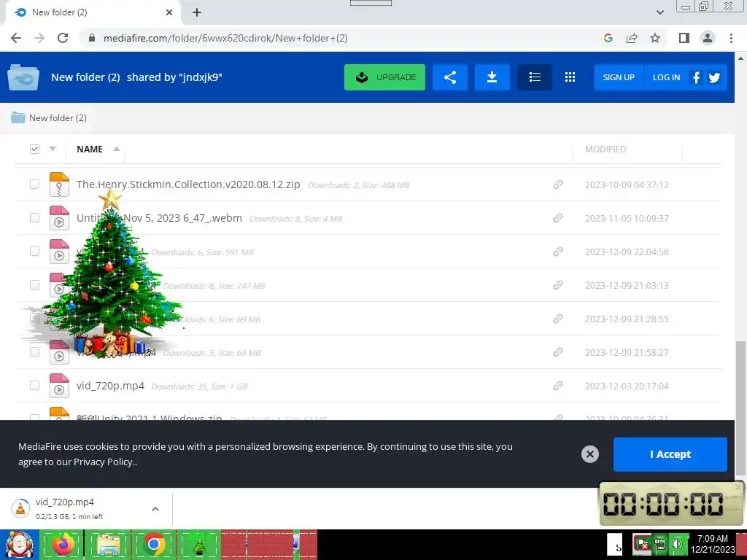The image size is (747, 560).
Task: Check the checkbox in 2023-12-09 21:58:27 row
Action: click(x=34, y=352)
